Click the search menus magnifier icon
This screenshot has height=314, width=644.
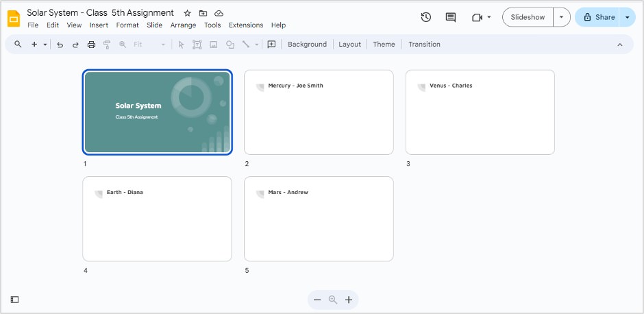(18, 45)
